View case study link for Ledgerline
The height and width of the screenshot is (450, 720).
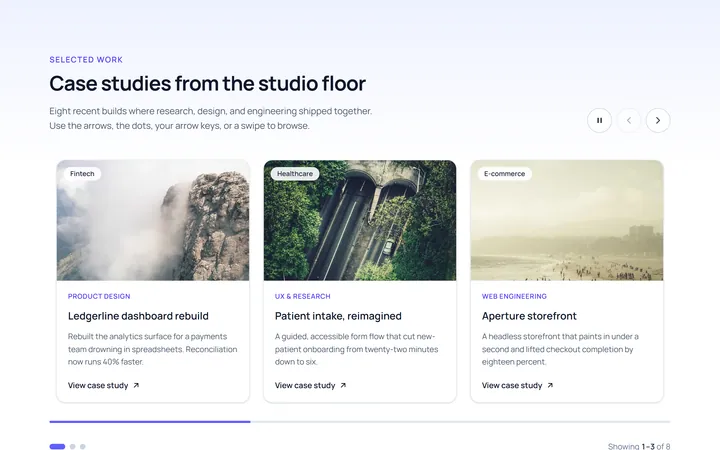[104, 385]
